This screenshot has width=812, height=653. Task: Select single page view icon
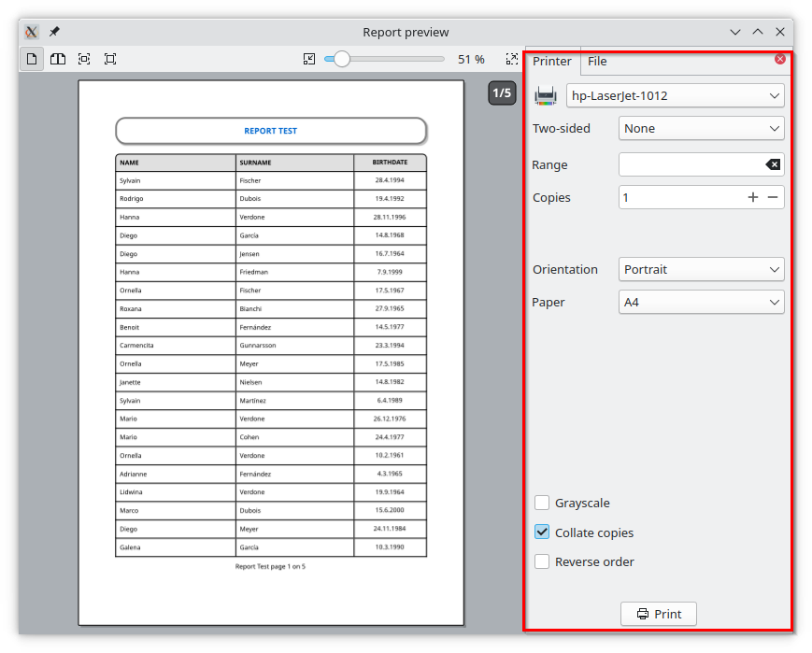32,59
